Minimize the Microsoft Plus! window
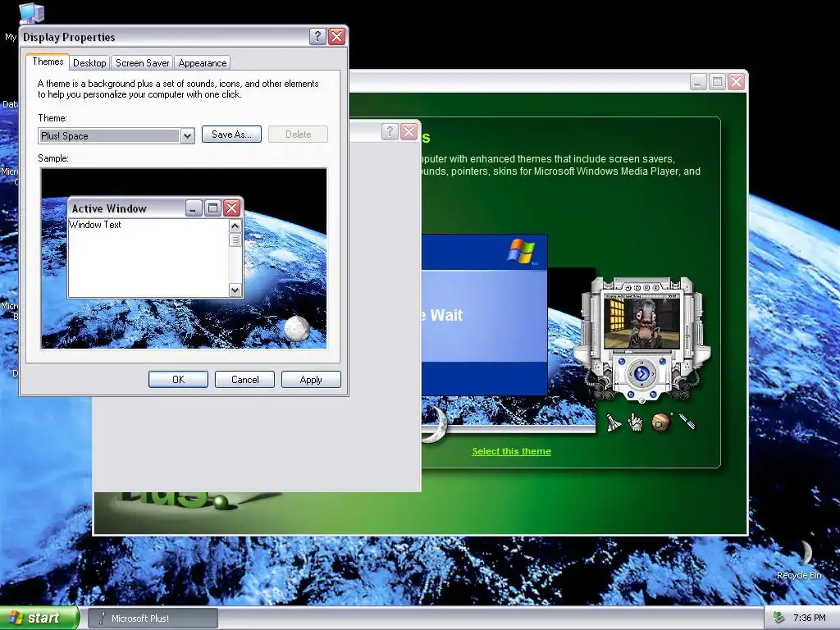The width and height of the screenshot is (840, 630). (697, 82)
